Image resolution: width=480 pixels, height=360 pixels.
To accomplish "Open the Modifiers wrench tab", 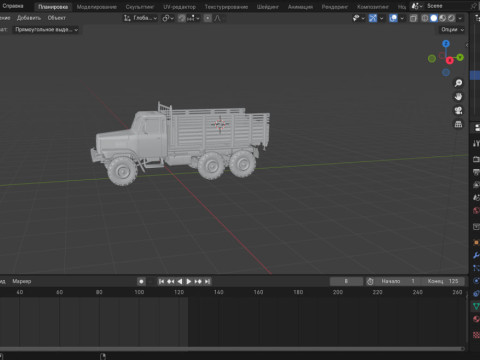I will point(476,255).
